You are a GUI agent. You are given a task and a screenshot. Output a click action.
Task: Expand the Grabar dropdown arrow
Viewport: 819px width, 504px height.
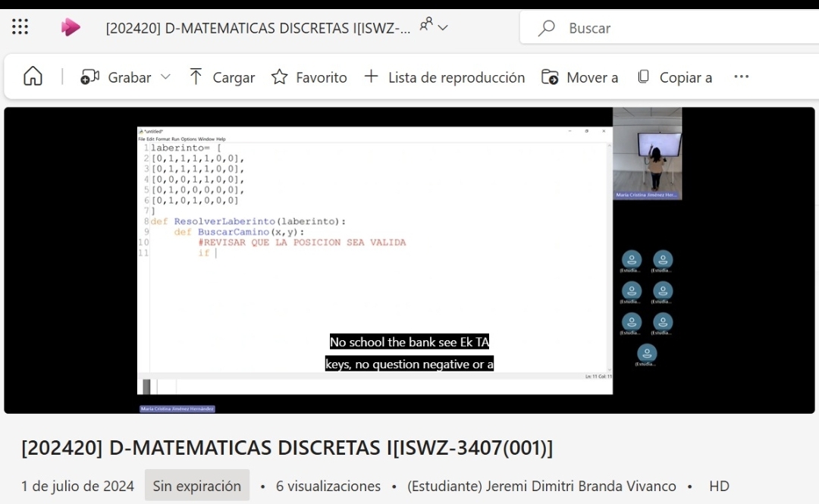point(165,77)
